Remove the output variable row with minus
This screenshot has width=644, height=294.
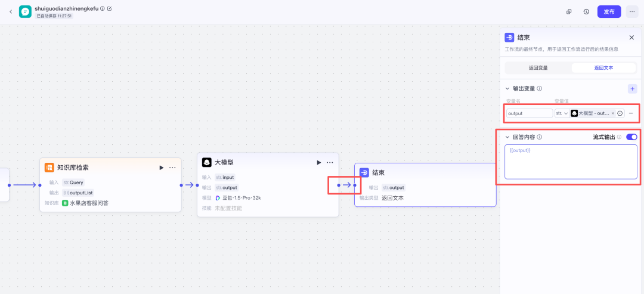[x=631, y=113]
